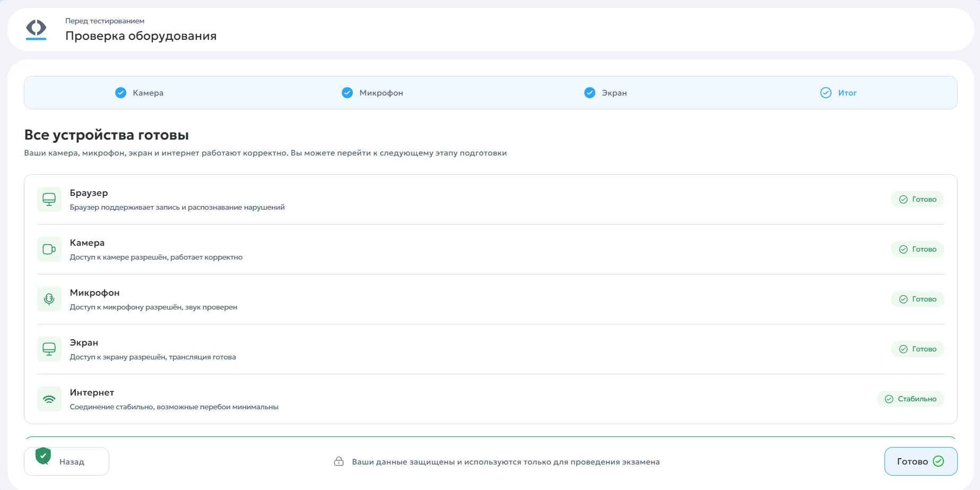Click the Микрофон row microphone icon
This screenshot has width=980, height=490.
point(49,299)
